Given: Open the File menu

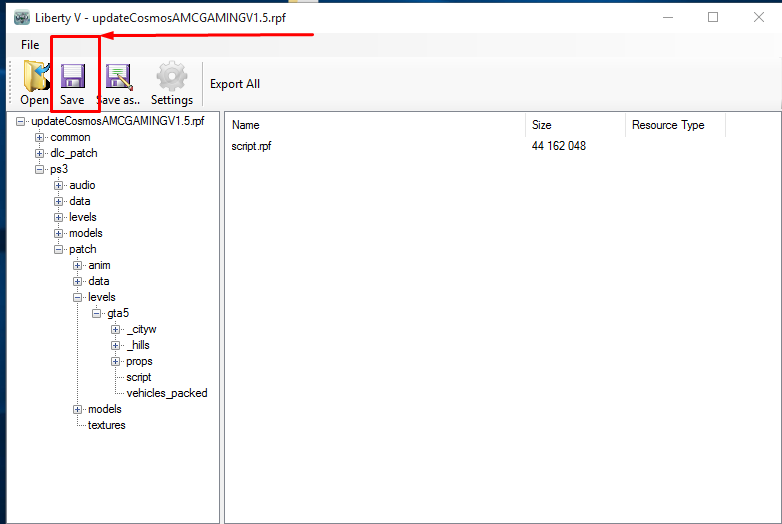Looking at the screenshot, I should 30,45.
